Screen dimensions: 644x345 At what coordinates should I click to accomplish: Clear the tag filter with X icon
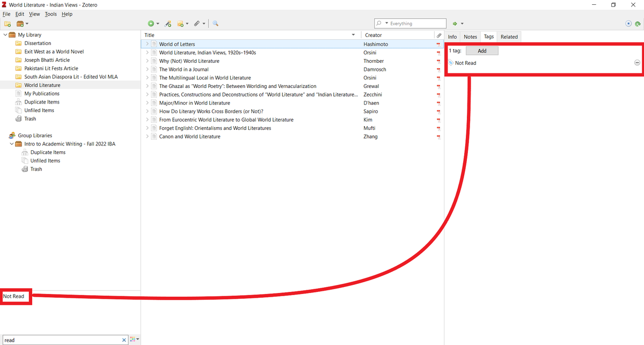(124, 340)
